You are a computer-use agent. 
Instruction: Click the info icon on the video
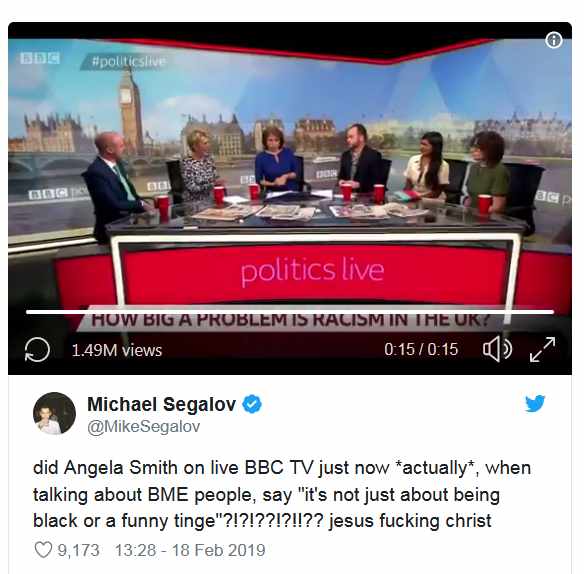click(x=553, y=40)
